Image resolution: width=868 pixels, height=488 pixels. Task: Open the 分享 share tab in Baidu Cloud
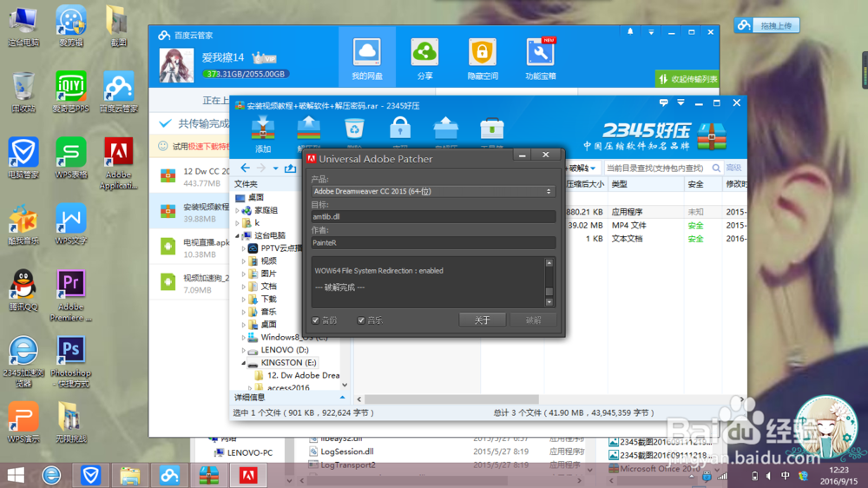[424, 57]
